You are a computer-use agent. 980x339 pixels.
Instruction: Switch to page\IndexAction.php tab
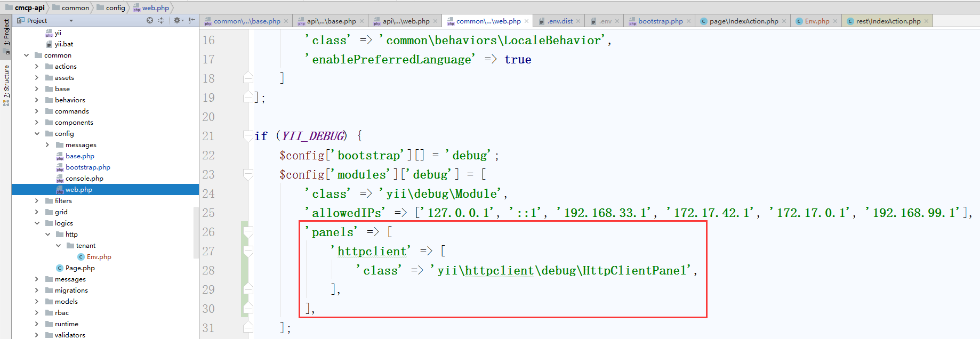point(743,21)
